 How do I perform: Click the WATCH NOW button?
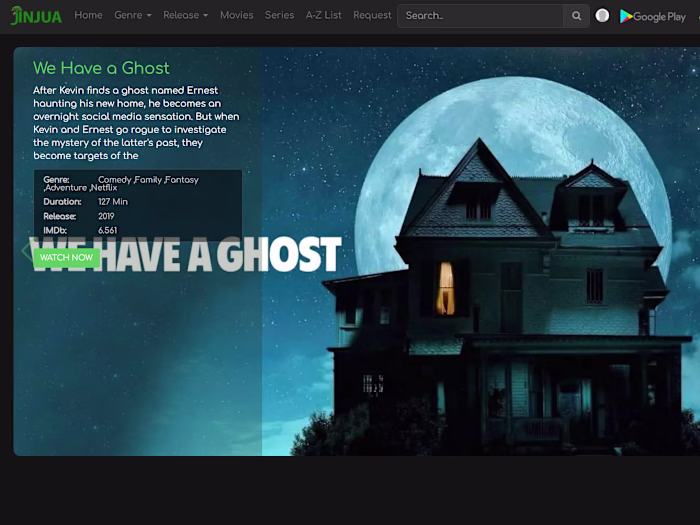[x=67, y=258]
